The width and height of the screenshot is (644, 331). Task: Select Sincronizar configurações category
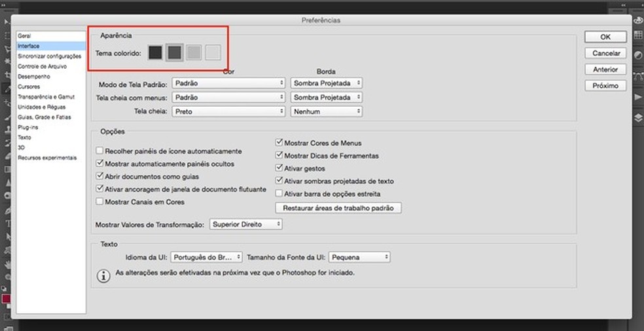(51, 56)
